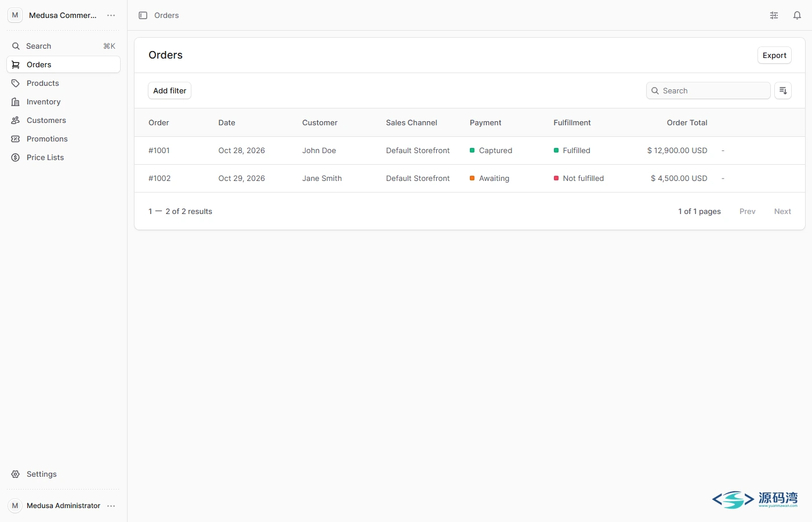Open Products in sidebar

click(63, 84)
